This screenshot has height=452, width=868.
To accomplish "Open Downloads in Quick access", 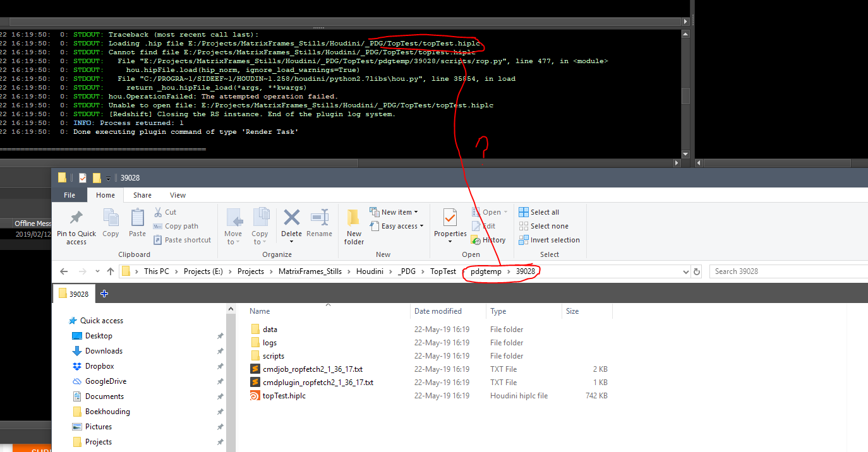I will coord(104,351).
